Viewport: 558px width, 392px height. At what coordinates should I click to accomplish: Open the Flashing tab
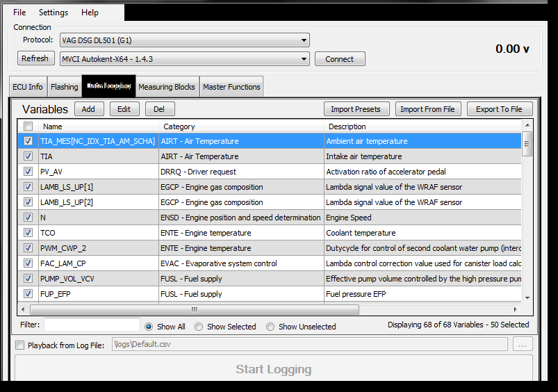click(65, 87)
